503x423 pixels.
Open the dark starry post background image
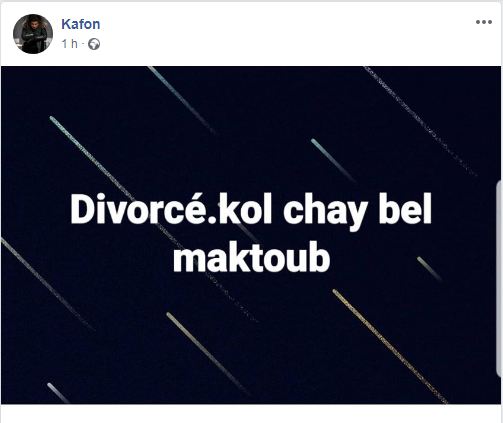[x=251, y=235]
